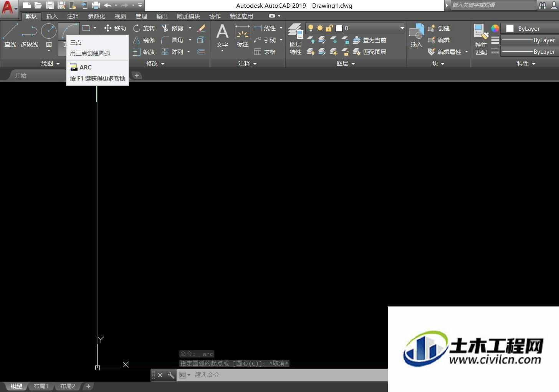Image resolution: width=559 pixels, height=392 pixels.
Task: Select the Text (文字) tool
Action: click(222, 36)
